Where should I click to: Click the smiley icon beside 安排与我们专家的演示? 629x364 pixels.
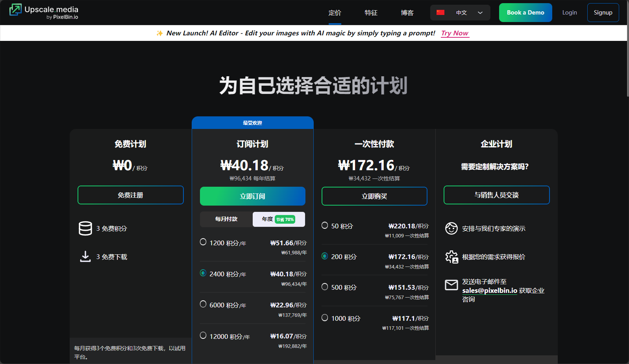pos(451,228)
